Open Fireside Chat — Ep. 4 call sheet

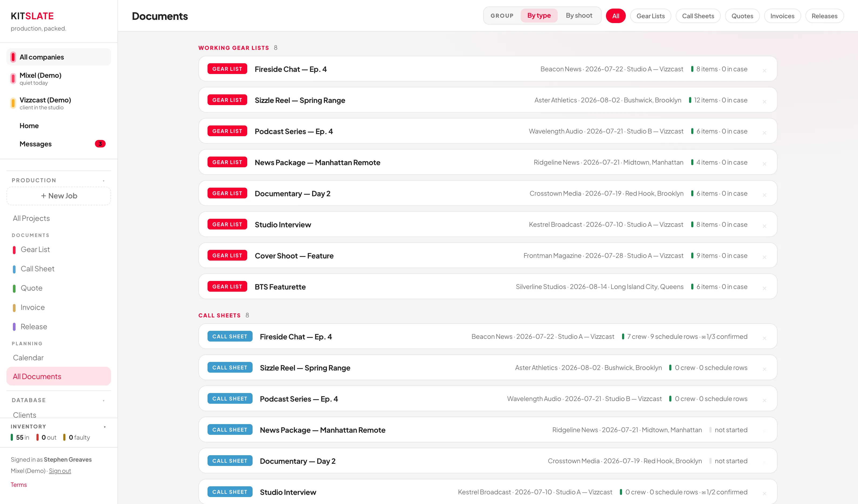click(x=487, y=336)
